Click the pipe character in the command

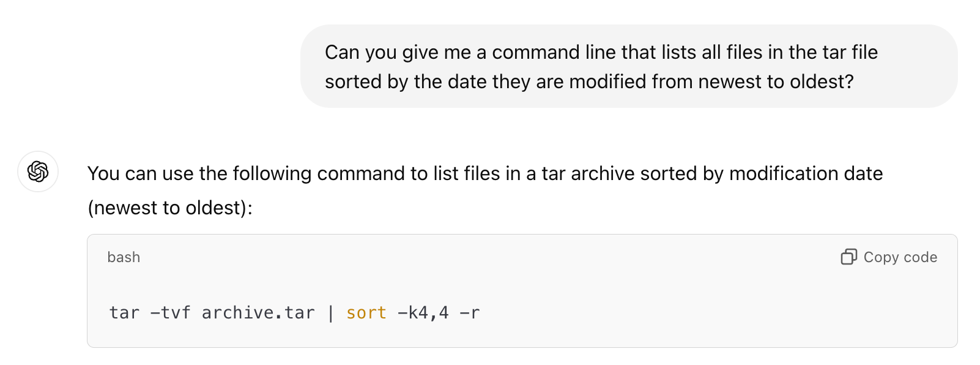pyautogui.click(x=330, y=312)
